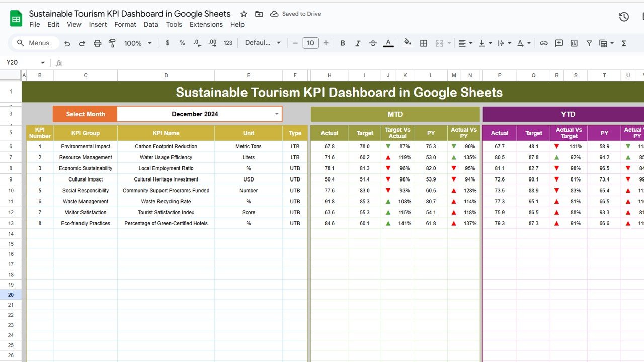Image resolution: width=644 pixels, height=362 pixels.
Task: Star the document title
Action: tap(244, 14)
